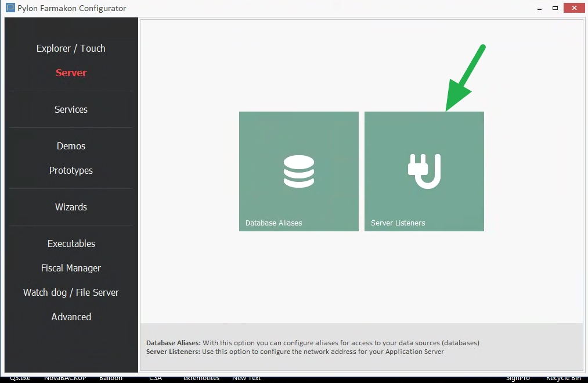Maximize the Configurator window

click(x=555, y=8)
